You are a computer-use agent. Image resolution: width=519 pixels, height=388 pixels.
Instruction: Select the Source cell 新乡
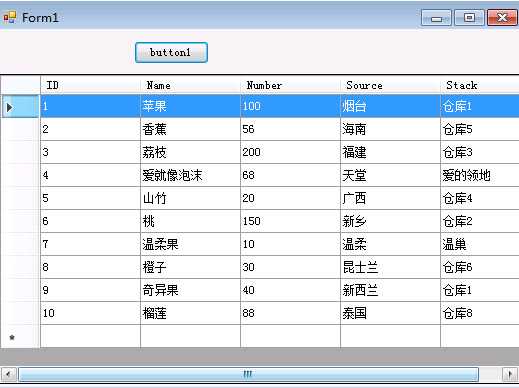point(390,221)
